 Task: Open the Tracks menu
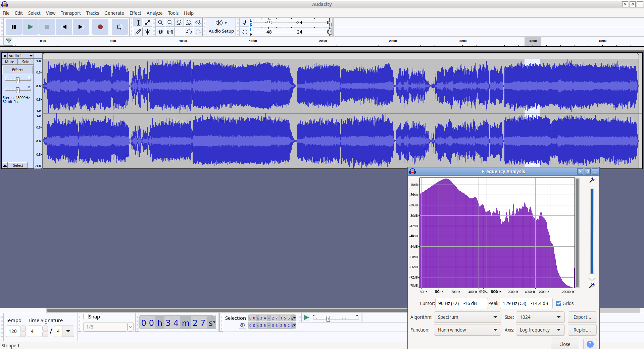93,13
